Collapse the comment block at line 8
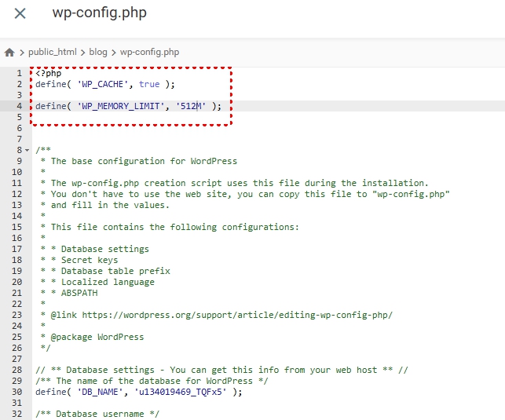Image resolution: width=505 pixels, height=420 pixels. click(x=27, y=150)
